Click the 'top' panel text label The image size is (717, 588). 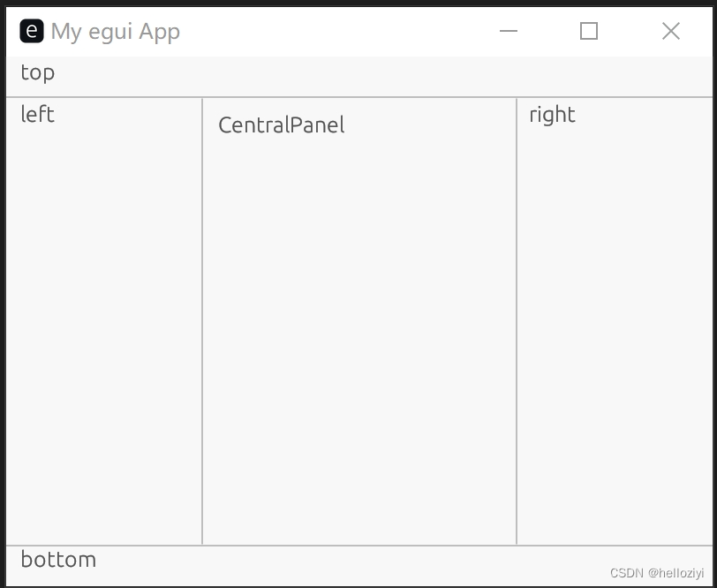(x=37, y=72)
